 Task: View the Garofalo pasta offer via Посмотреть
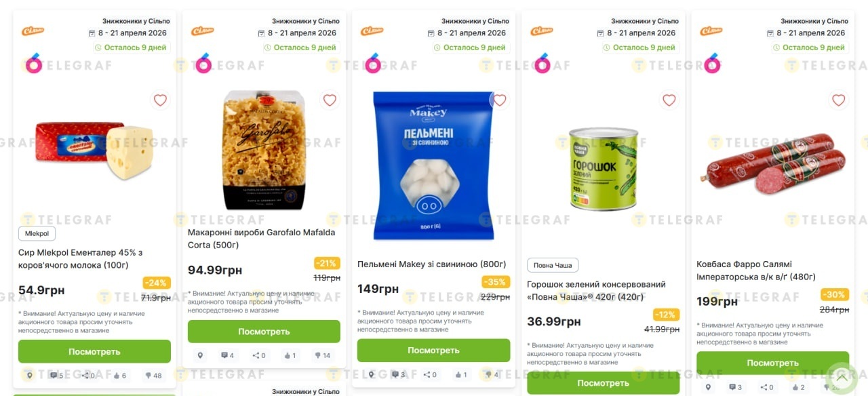pos(264,332)
